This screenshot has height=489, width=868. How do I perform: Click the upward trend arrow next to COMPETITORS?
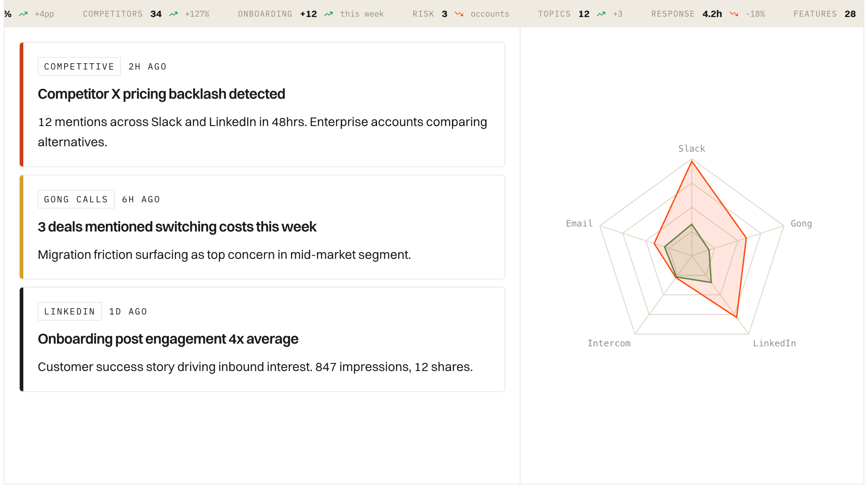[172, 14]
